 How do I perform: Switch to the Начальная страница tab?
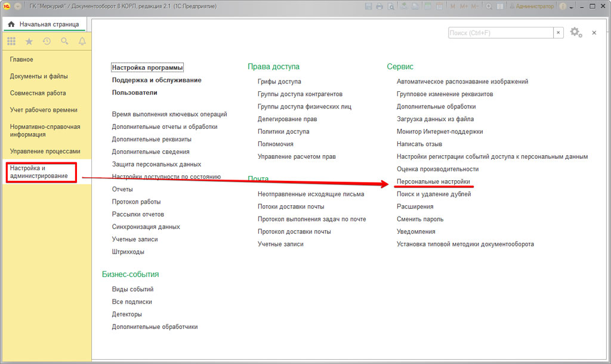click(x=44, y=24)
